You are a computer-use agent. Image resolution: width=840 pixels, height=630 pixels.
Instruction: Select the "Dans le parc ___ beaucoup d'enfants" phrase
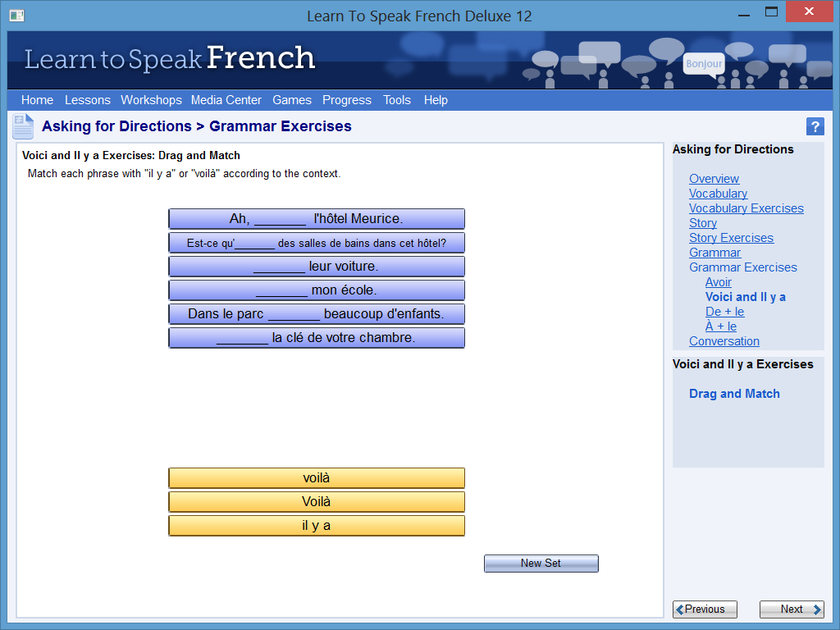[317, 314]
